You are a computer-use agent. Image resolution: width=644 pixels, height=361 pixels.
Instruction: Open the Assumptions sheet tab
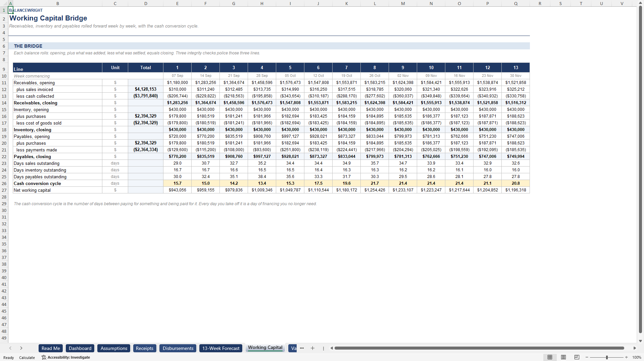[x=114, y=348]
